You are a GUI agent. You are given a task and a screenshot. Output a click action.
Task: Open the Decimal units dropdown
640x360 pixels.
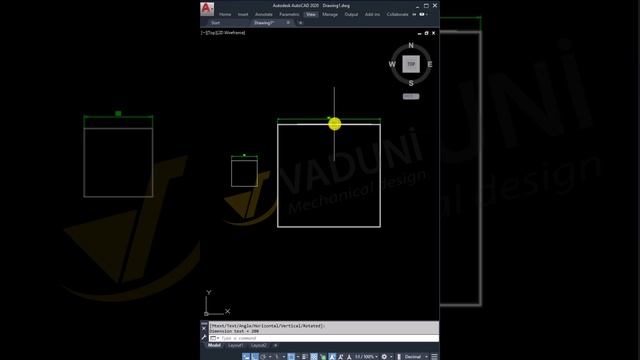(416, 357)
